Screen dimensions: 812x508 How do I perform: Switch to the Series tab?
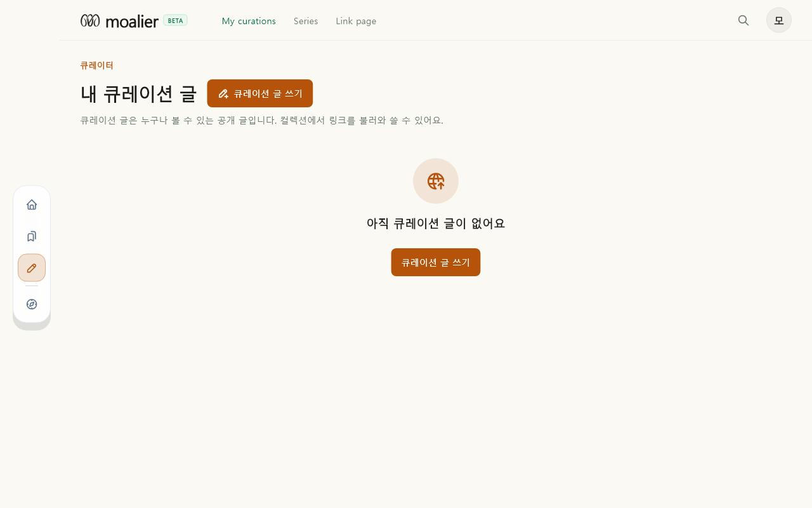(x=306, y=21)
